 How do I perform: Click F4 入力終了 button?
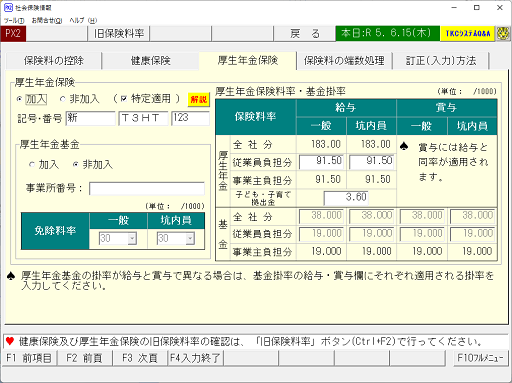coord(195,358)
